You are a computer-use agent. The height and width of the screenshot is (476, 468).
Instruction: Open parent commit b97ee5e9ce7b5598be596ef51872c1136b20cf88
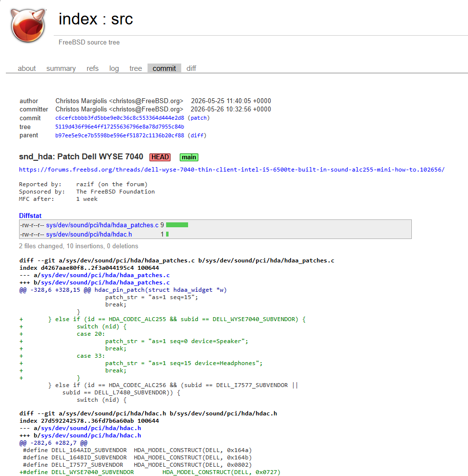click(120, 135)
